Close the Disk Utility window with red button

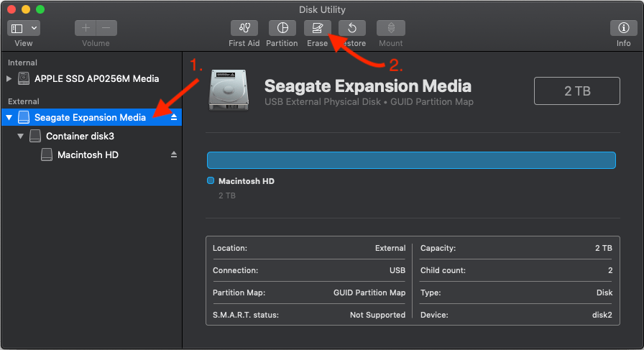click(x=11, y=9)
